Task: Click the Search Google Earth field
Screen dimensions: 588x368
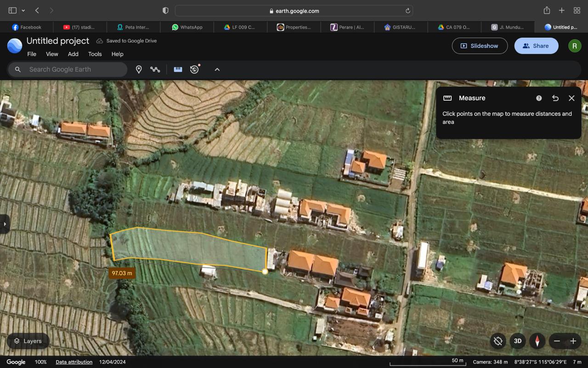Action: pyautogui.click(x=73, y=69)
